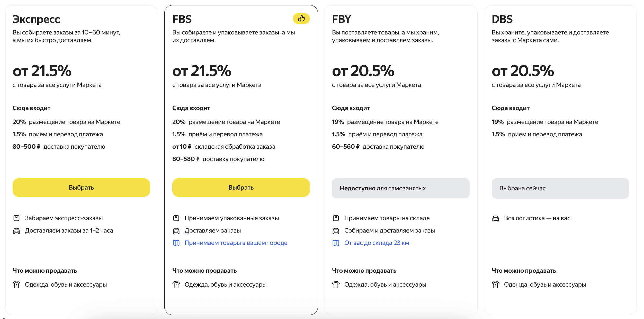The height and width of the screenshot is (319, 644).
Task: Click the map icon before Принимаем товары в вашем городе
Action: pyautogui.click(x=176, y=243)
